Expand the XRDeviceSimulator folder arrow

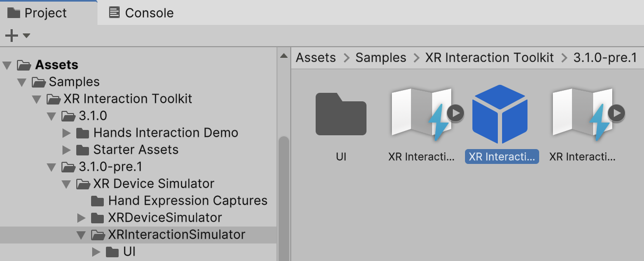(x=81, y=218)
